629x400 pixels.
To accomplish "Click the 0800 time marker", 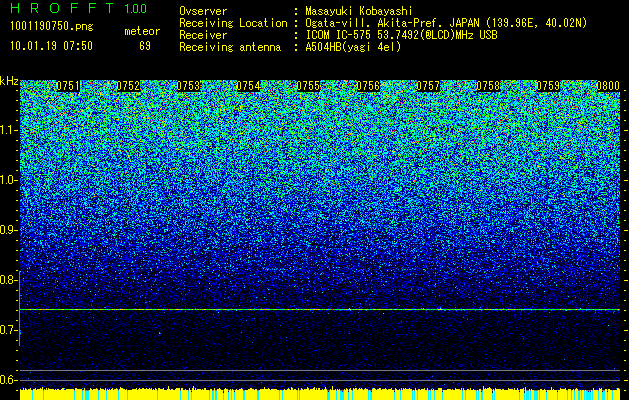I will pos(608,86).
